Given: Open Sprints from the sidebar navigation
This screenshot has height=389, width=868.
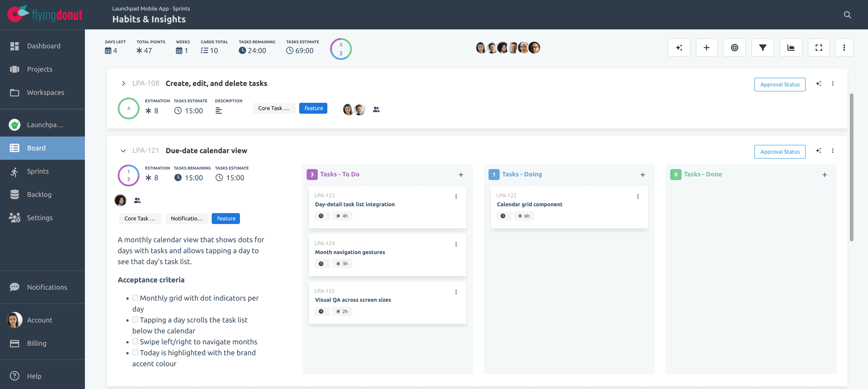Looking at the screenshot, I should (x=38, y=171).
